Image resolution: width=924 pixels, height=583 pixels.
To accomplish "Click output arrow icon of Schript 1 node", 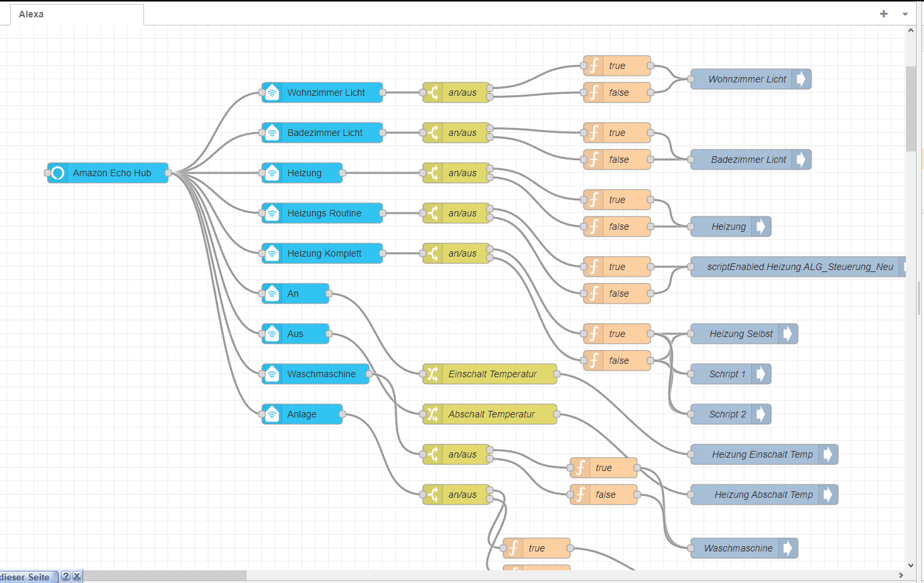I will pos(761,374).
